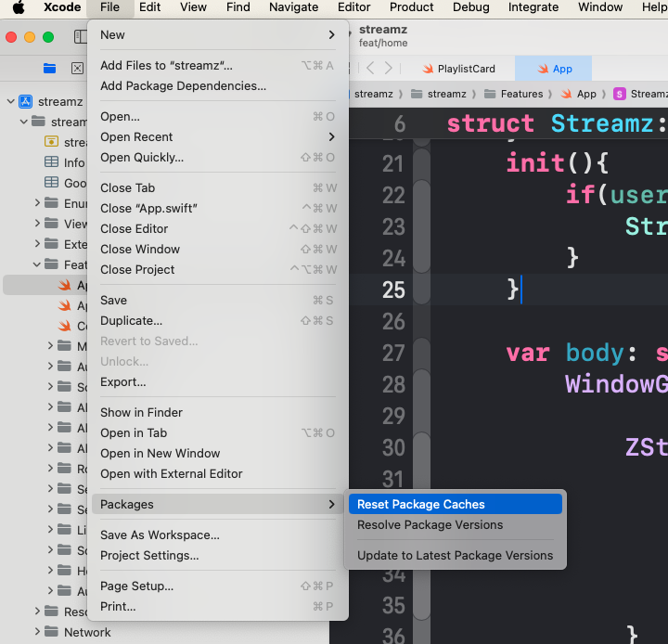Image resolution: width=668 pixels, height=644 pixels.
Task: Click the Features breadcrumb segment
Action: pos(514,94)
